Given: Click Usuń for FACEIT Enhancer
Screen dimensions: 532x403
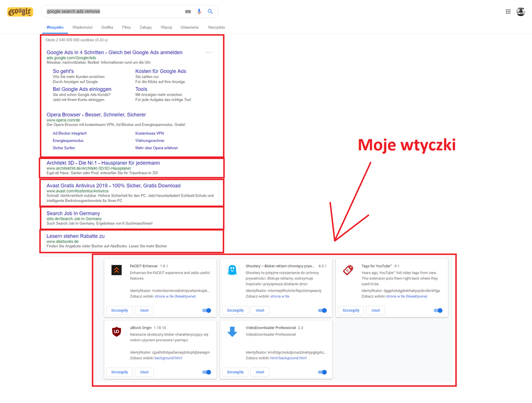Looking at the screenshot, I should (144, 310).
